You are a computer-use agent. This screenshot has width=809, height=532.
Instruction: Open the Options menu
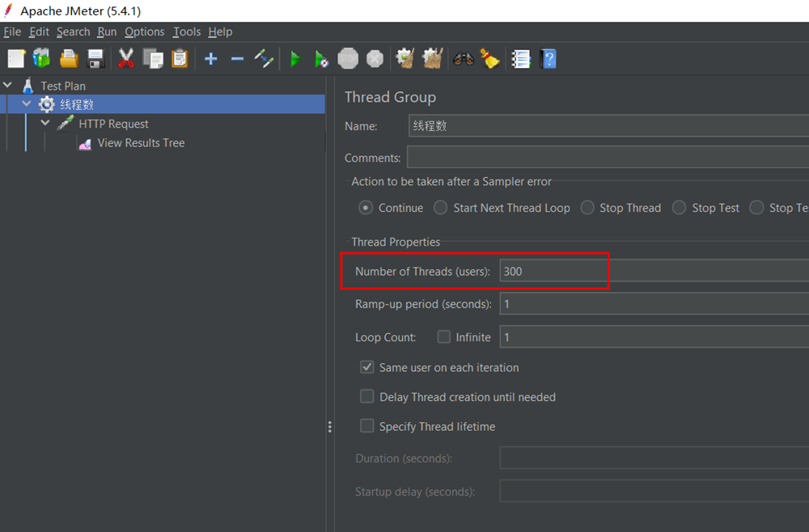point(144,32)
